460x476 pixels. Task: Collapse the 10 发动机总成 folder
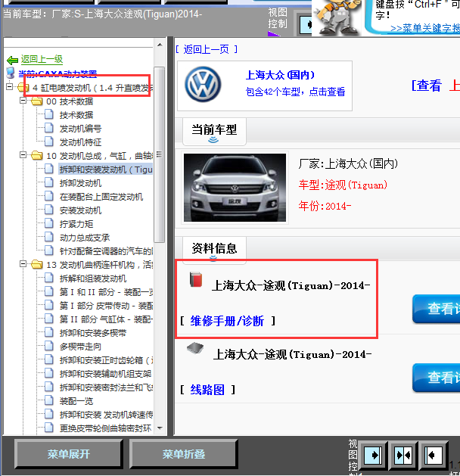pyautogui.click(x=23, y=155)
